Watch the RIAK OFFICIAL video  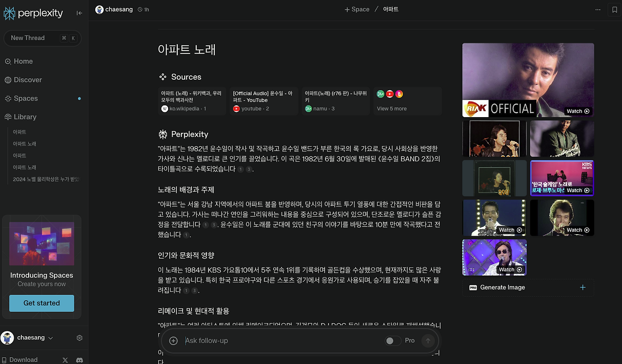pos(528,80)
